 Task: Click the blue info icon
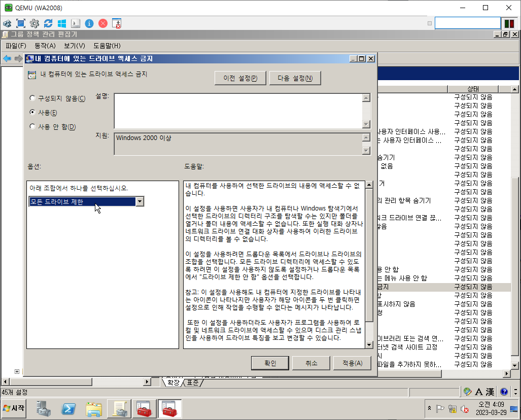point(89,23)
